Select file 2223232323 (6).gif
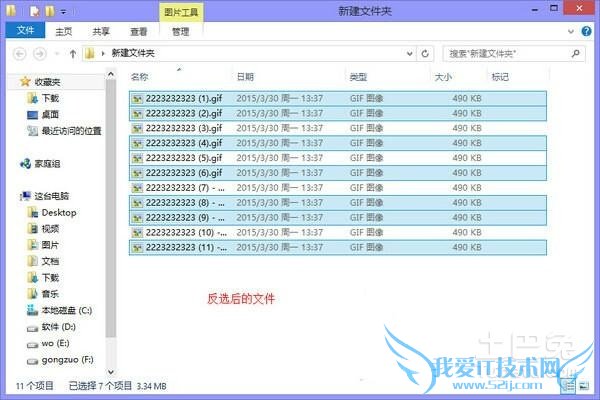 (x=338, y=173)
